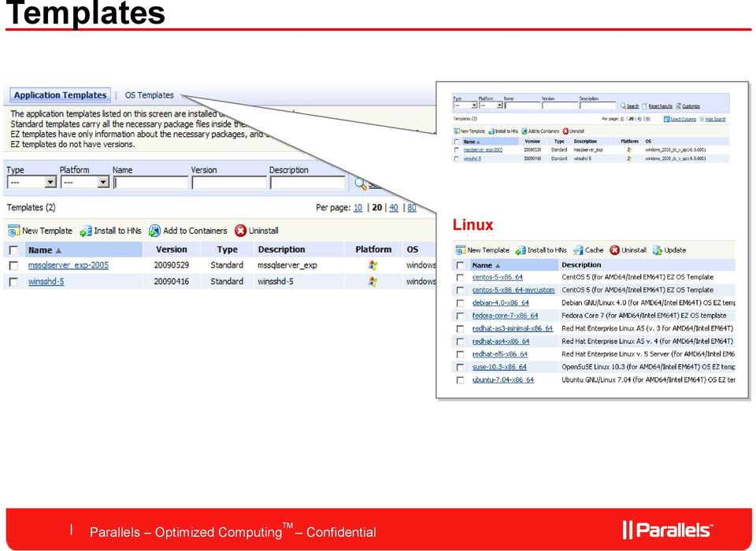Click the Cache icon in Linux panel
Screen dimensions: 756x551
[x=578, y=250]
